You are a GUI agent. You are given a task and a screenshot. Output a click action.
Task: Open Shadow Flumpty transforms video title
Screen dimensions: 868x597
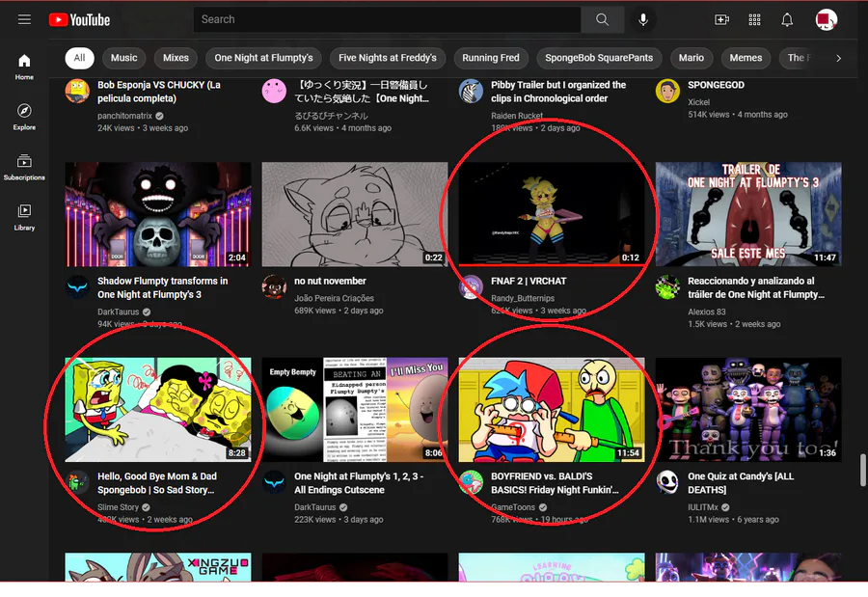pos(163,287)
